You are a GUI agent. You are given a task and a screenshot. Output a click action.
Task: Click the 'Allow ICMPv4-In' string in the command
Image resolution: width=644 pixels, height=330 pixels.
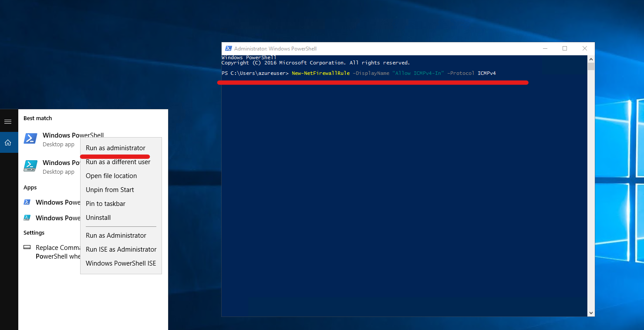418,73
